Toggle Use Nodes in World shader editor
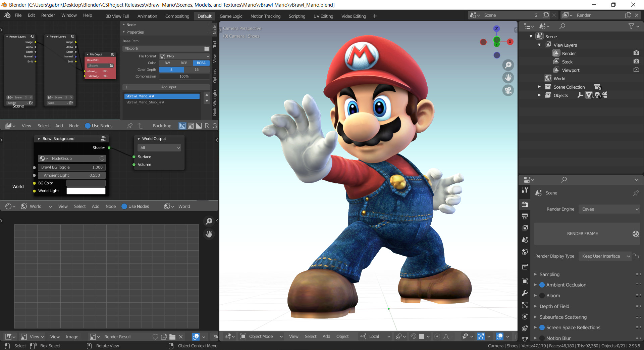This screenshot has height=350, width=644. pyautogui.click(x=124, y=206)
